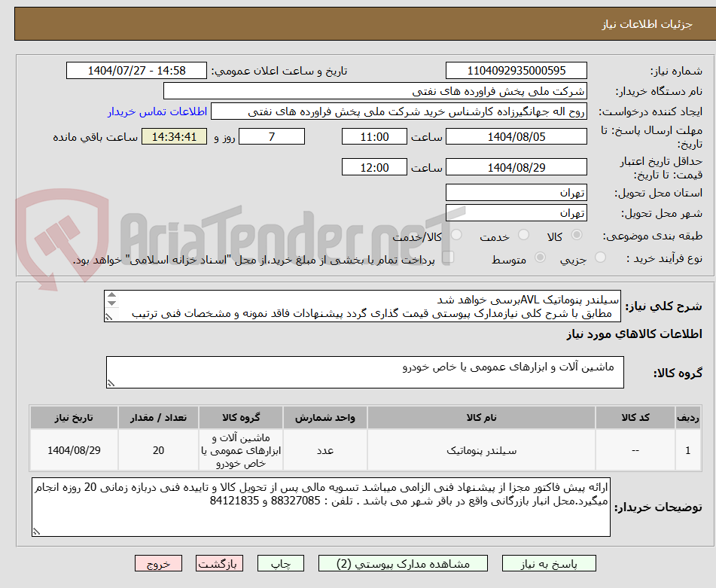Click the resize grip of توضیحات خریدار box
Viewport: 716px width, 588px height.
pyautogui.click(x=36, y=532)
